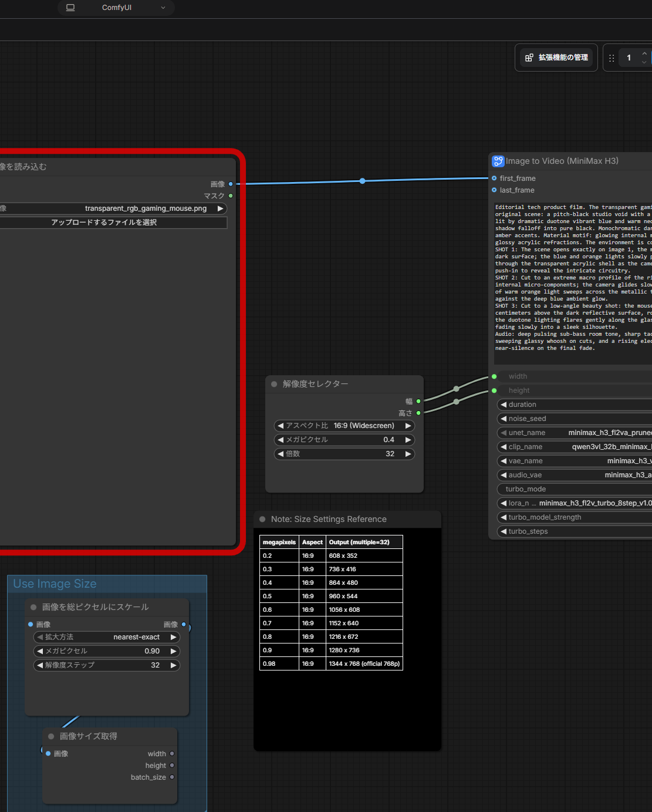
Task: Collapse the 画像サイズ取得 node via header dot
Action: click(x=51, y=736)
